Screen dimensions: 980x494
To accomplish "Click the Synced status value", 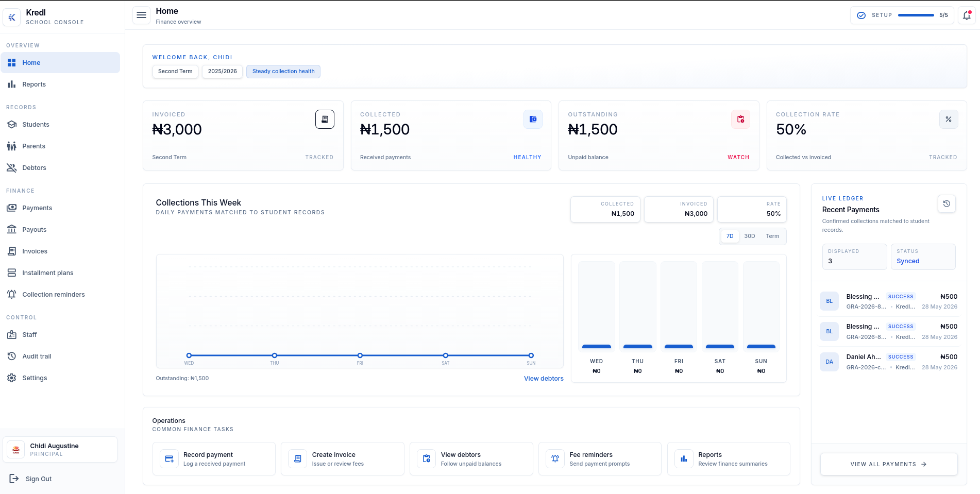I will click(x=908, y=261).
